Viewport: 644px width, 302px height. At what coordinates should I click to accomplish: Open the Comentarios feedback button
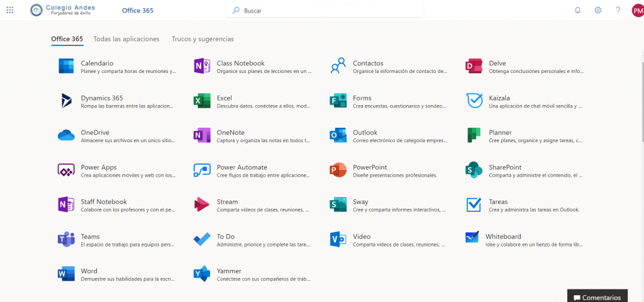(597, 296)
